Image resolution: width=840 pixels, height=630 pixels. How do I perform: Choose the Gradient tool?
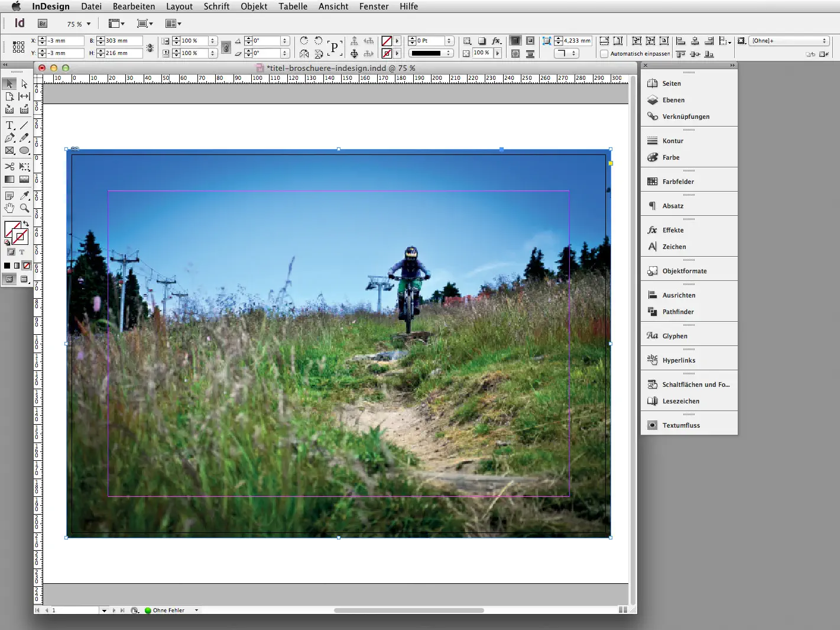pyautogui.click(x=9, y=179)
